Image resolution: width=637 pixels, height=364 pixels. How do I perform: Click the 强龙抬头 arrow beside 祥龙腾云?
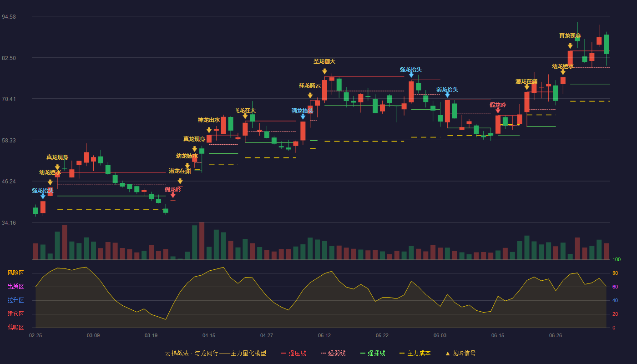point(303,116)
